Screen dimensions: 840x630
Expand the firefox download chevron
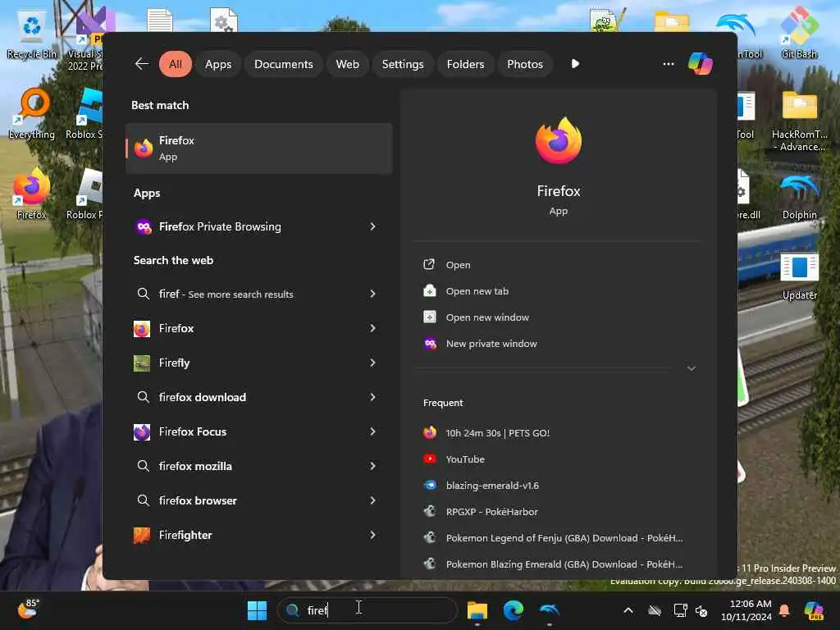click(373, 397)
